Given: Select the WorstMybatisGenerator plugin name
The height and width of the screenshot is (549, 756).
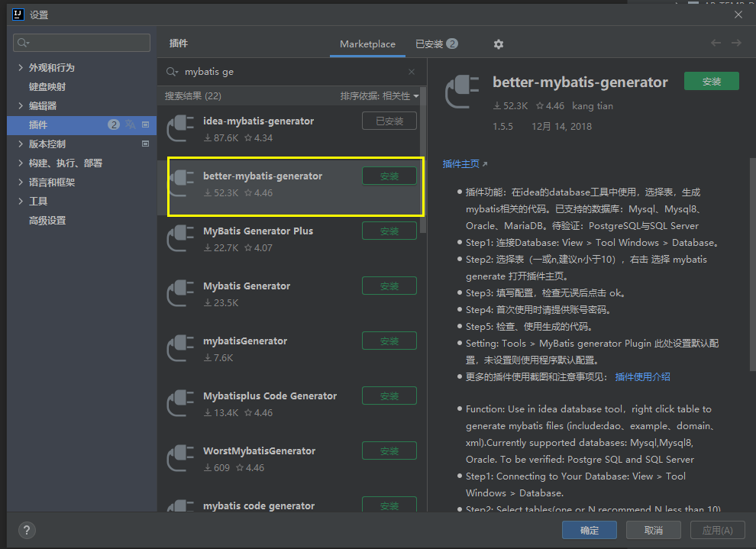Looking at the screenshot, I should click(x=260, y=451).
